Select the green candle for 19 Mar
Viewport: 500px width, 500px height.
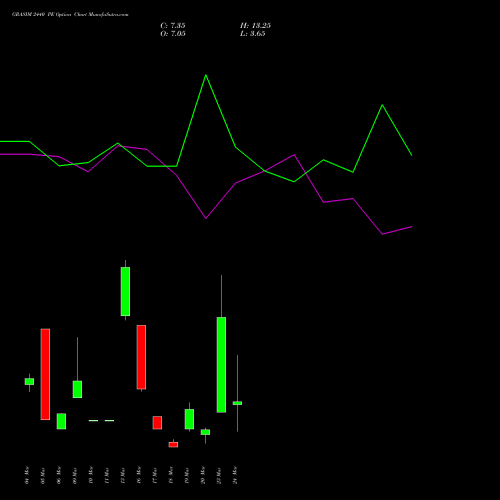tap(189, 419)
